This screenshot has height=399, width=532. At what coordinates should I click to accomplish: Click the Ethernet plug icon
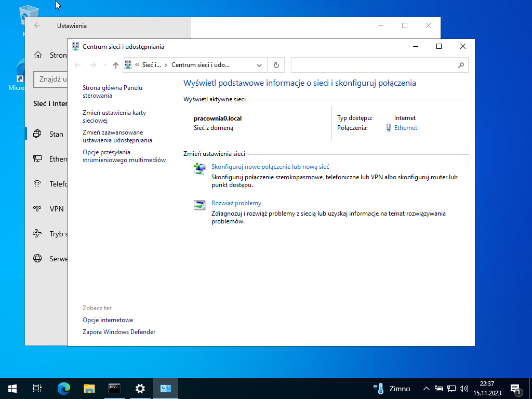click(x=389, y=128)
